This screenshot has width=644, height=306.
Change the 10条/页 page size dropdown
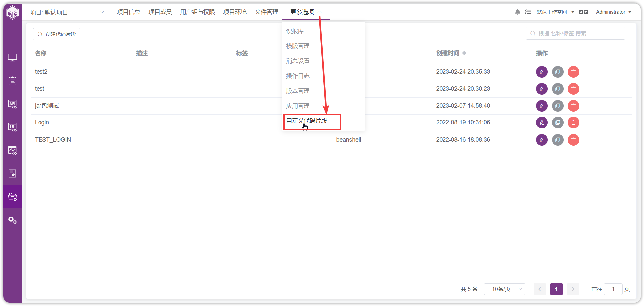pyautogui.click(x=505, y=289)
